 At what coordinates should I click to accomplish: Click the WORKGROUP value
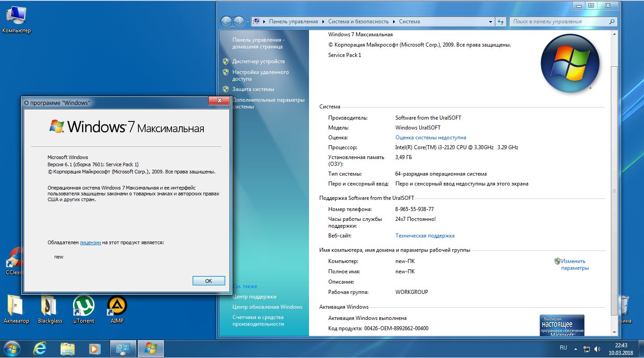tap(412, 292)
